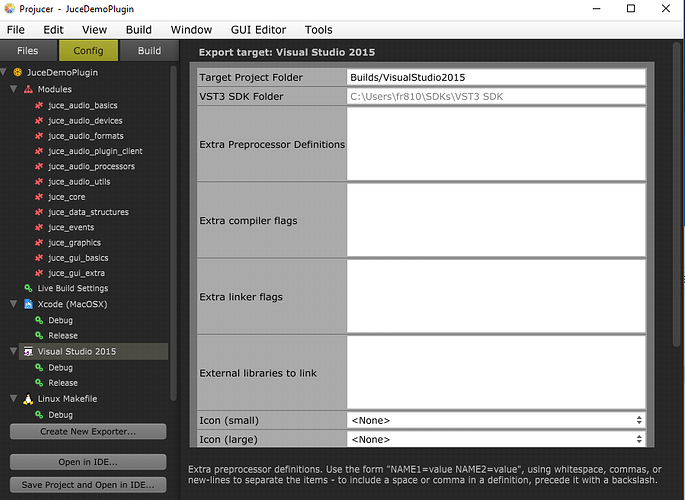This screenshot has width=685, height=500.
Task: Select the juce_gui_extra module label
Action: [76, 273]
